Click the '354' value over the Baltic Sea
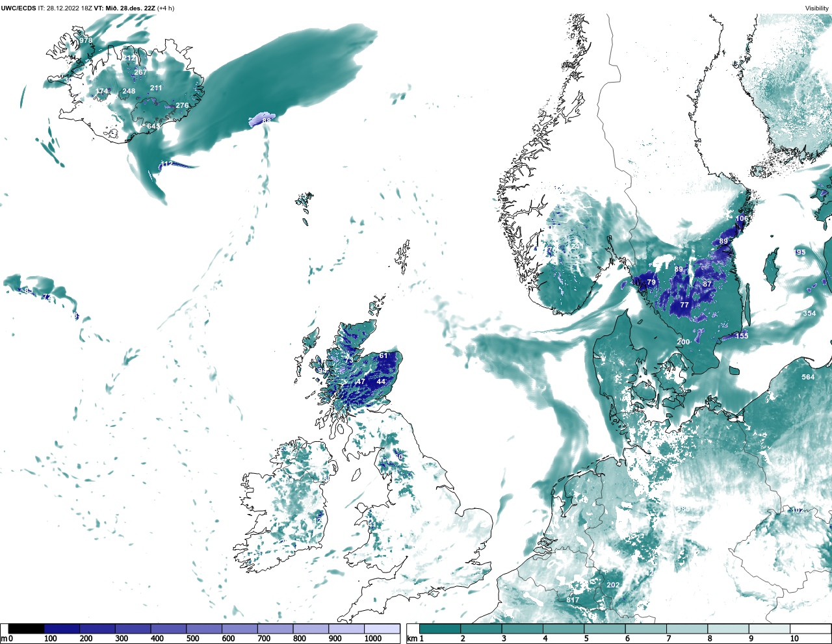The height and width of the screenshot is (644, 832). 809,313
